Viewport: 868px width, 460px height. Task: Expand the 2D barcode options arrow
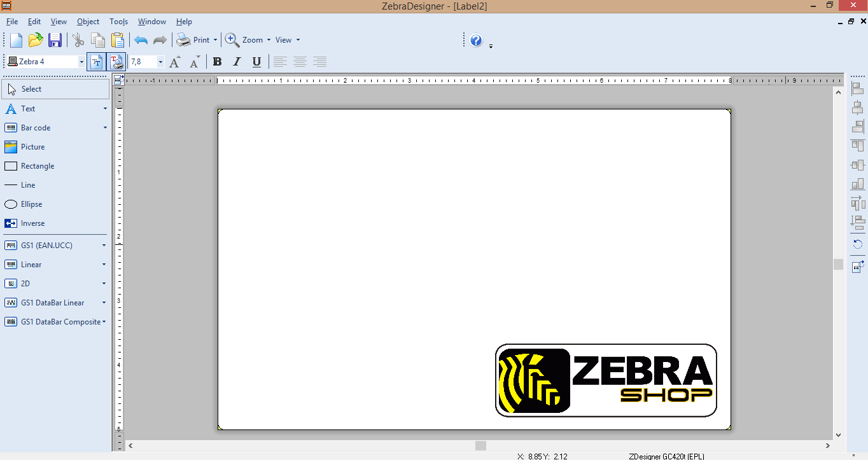pyautogui.click(x=104, y=283)
